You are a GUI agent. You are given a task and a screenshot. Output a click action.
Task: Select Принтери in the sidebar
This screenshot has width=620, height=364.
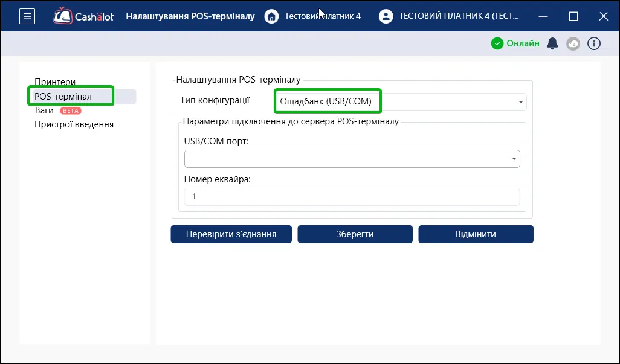click(55, 82)
